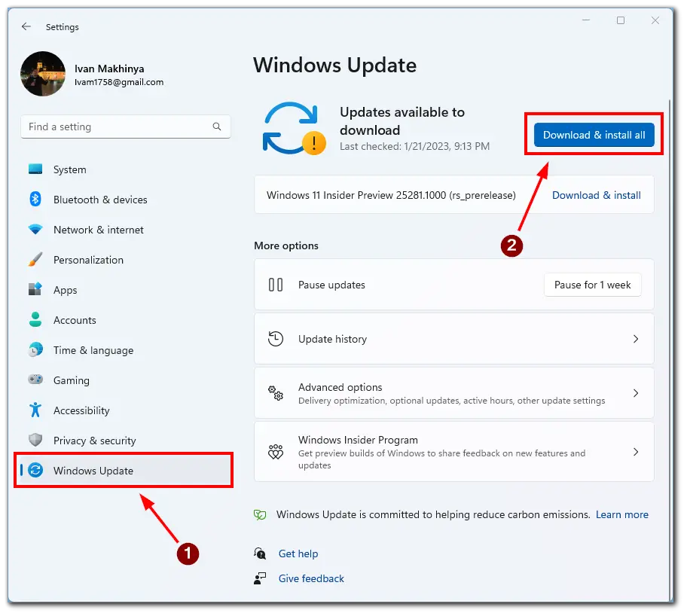Close the Settings window
687x616 pixels.
coord(655,20)
